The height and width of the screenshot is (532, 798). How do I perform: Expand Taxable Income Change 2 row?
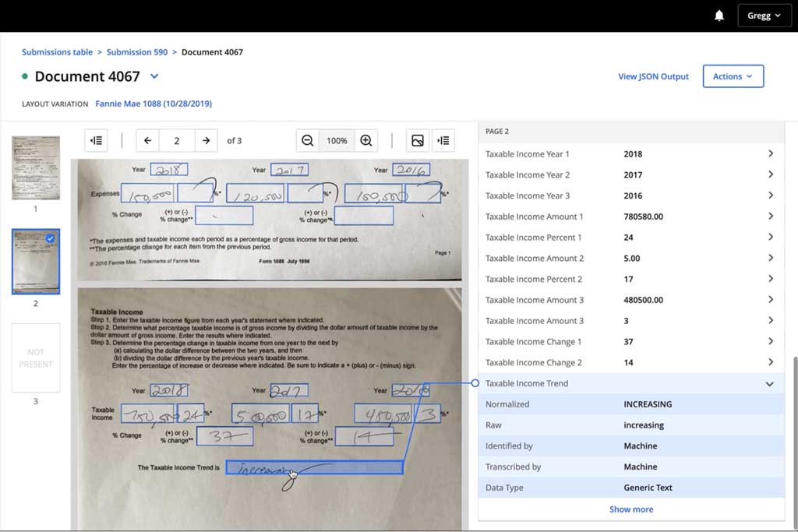coord(630,362)
